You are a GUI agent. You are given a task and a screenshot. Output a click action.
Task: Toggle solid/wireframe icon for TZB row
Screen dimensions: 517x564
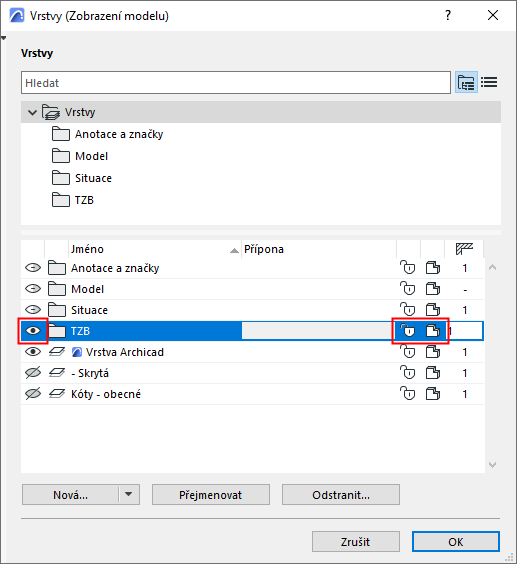point(432,331)
